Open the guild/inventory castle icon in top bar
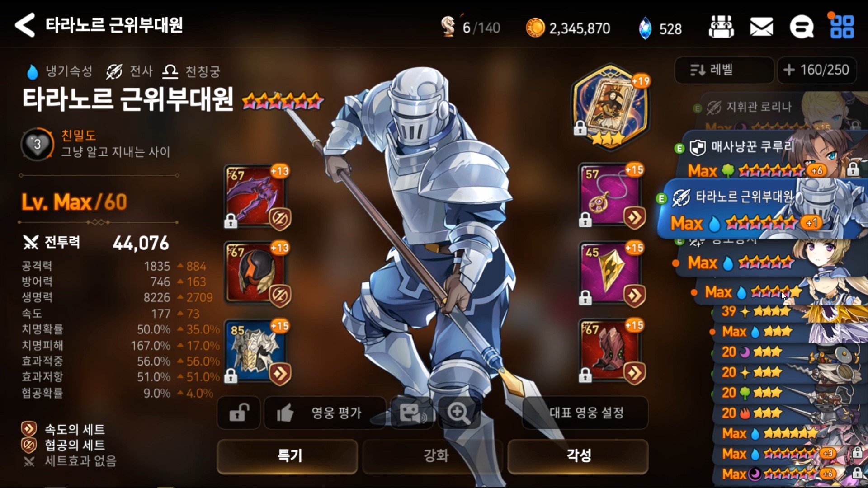Screen dimensions: 868x488 tap(721, 27)
